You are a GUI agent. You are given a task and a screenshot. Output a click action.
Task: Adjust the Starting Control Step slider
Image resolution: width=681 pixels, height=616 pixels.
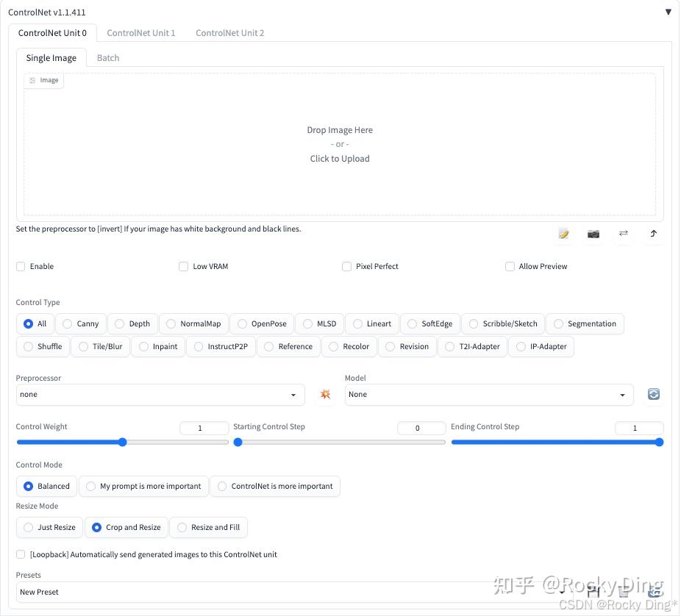pyautogui.click(x=340, y=443)
